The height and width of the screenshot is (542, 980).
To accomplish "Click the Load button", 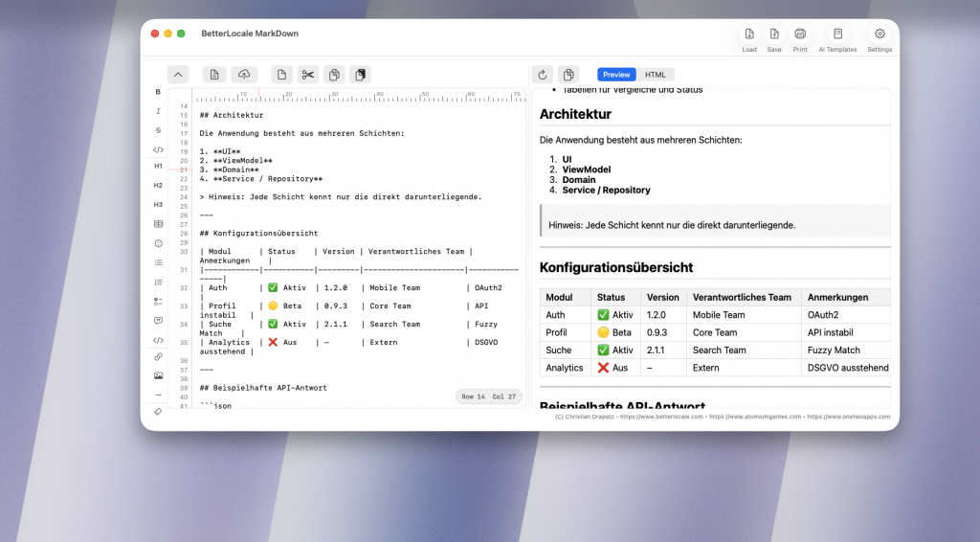I will click(749, 39).
